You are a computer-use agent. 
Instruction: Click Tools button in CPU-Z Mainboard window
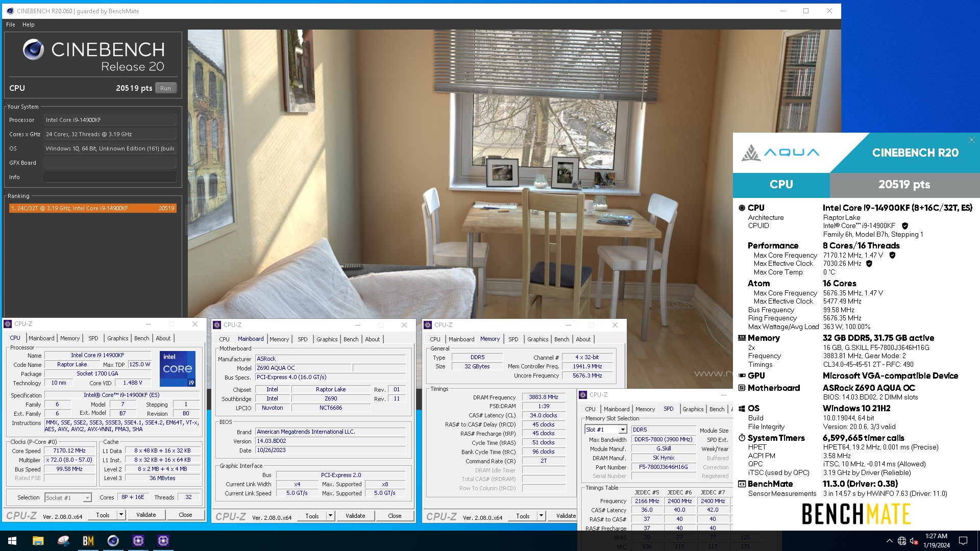coord(312,516)
